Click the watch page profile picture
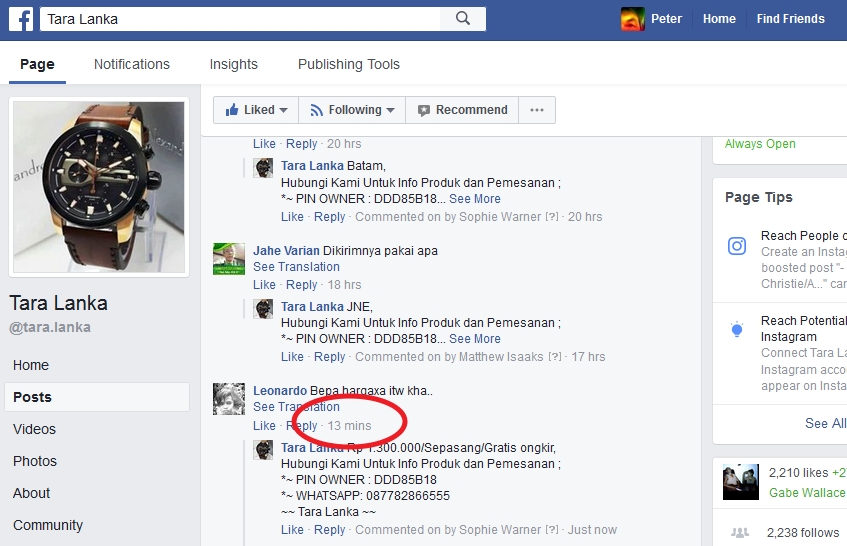Screen dimensions: 847x546 (x=99, y=187)
